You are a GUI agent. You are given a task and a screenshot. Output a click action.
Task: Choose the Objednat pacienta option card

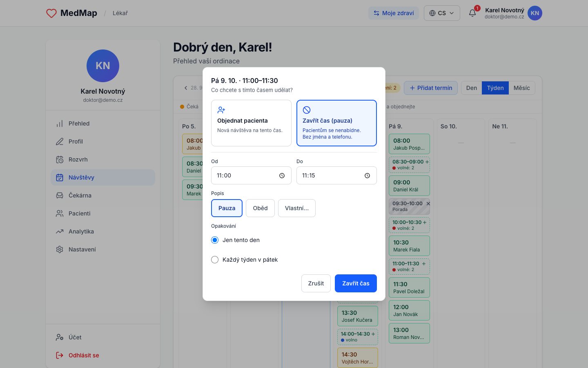click(251, 123)
